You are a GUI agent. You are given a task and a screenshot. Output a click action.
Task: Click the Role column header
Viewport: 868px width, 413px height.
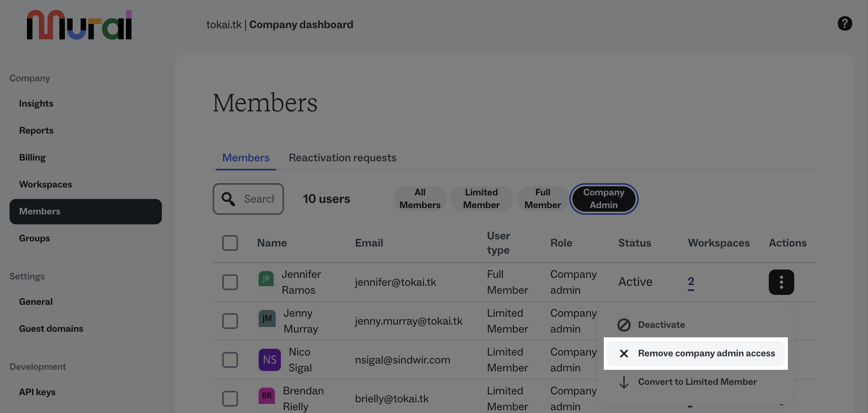561,243
